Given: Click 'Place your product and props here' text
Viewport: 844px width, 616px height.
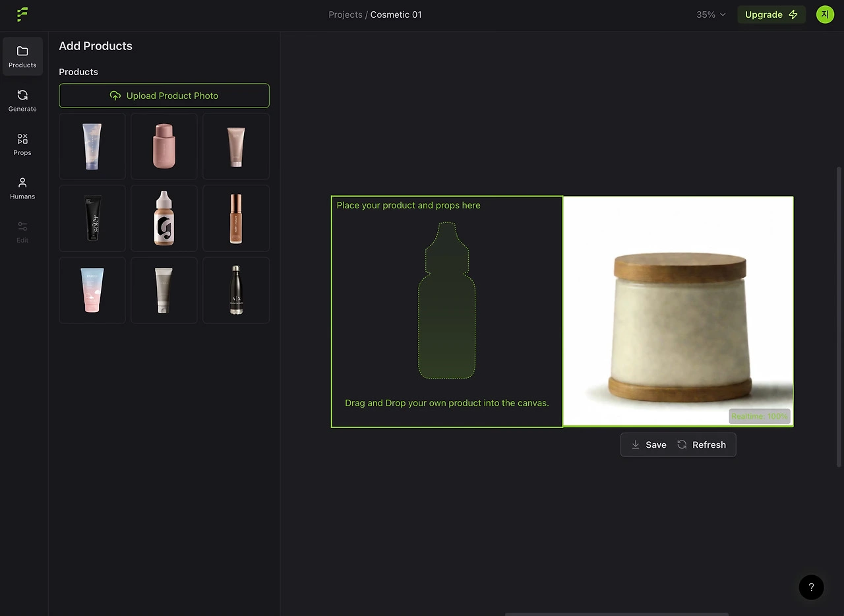Looking at the screenshot, I should (x=408, y=205).
